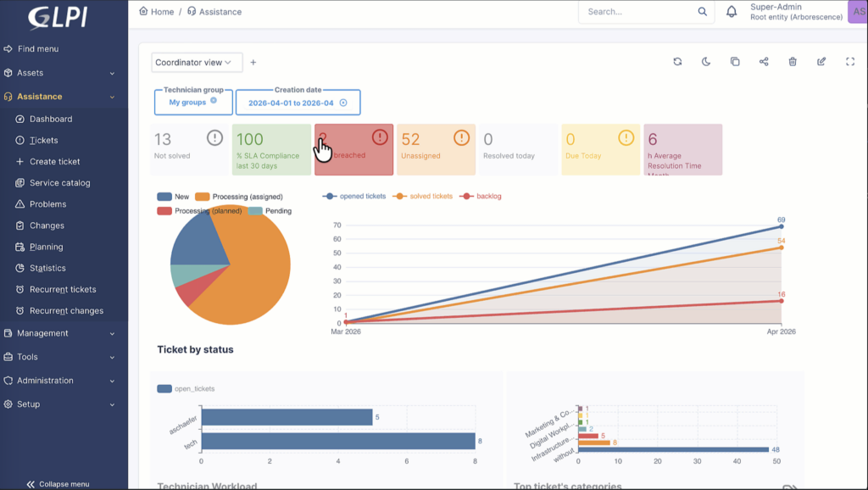Click the GLPI logo

click(x=58, y=17)
